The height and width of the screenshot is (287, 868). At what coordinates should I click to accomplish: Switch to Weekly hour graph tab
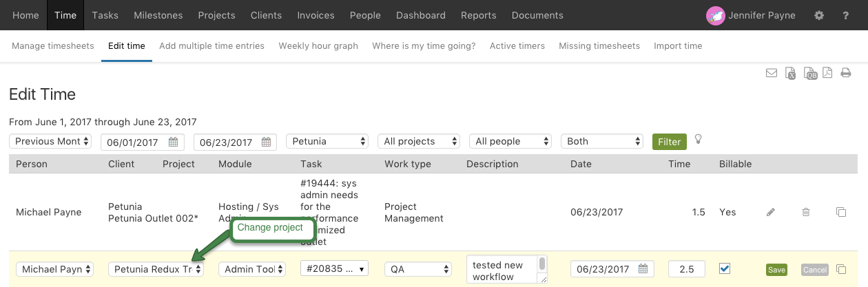(x=318, y=46)
